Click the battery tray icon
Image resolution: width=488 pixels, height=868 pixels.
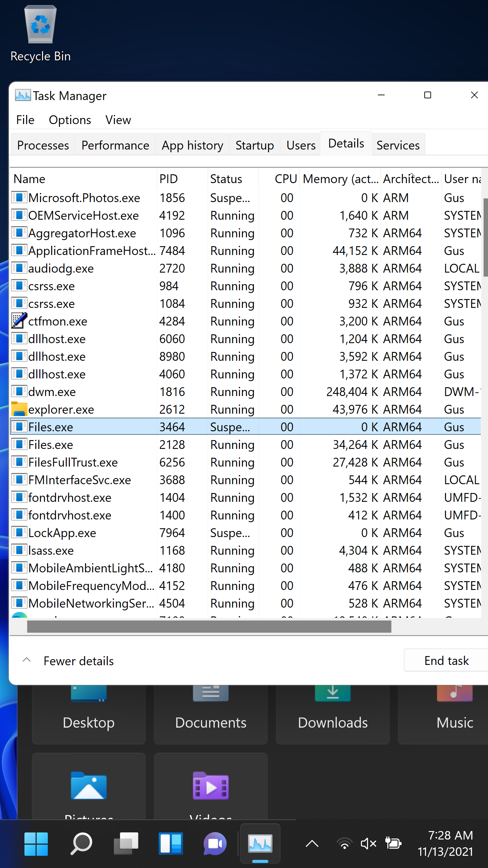(x=393, y=844)
